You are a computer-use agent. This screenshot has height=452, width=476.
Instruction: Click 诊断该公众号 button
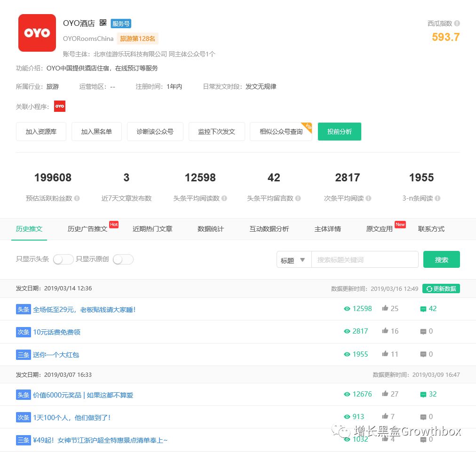click(x=155, y=132)
